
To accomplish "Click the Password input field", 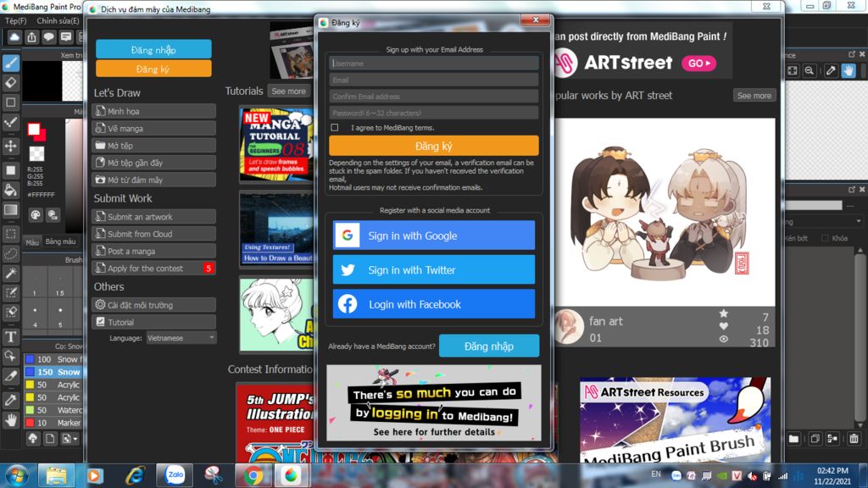I will [433, 113].
